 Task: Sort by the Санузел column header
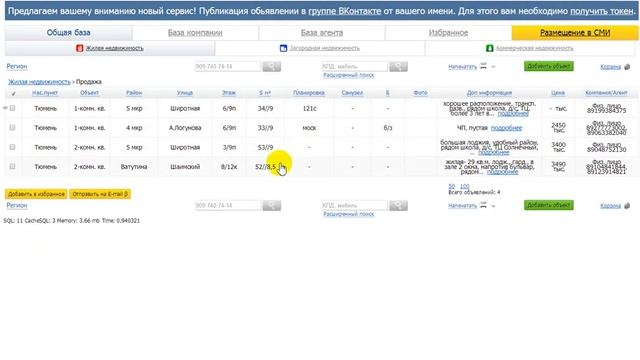352,93
